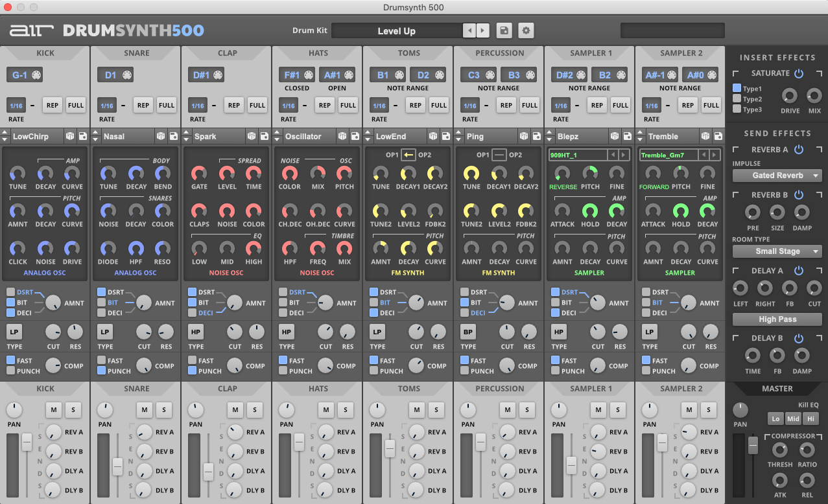Power on the Reverb A send effect
This screenshot has width=828, height=504.
(799, 150)
